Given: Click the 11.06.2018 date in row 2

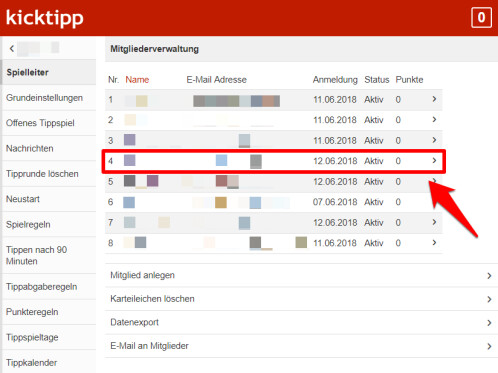Looking at the screenshot, I should pos(335,120).
